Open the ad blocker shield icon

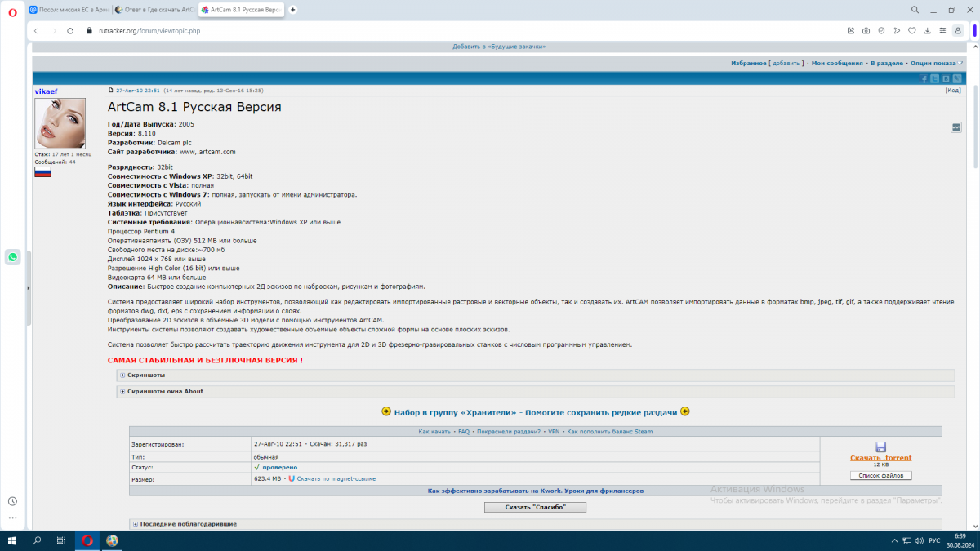[881, 31]
